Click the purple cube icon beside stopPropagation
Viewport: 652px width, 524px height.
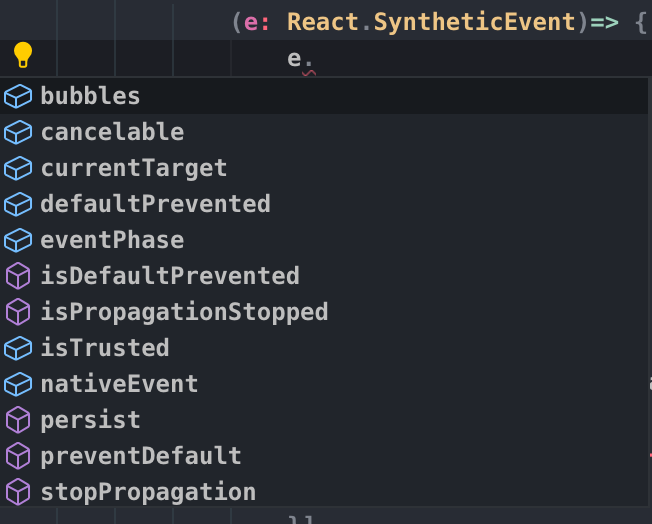(x=18, y=492)
